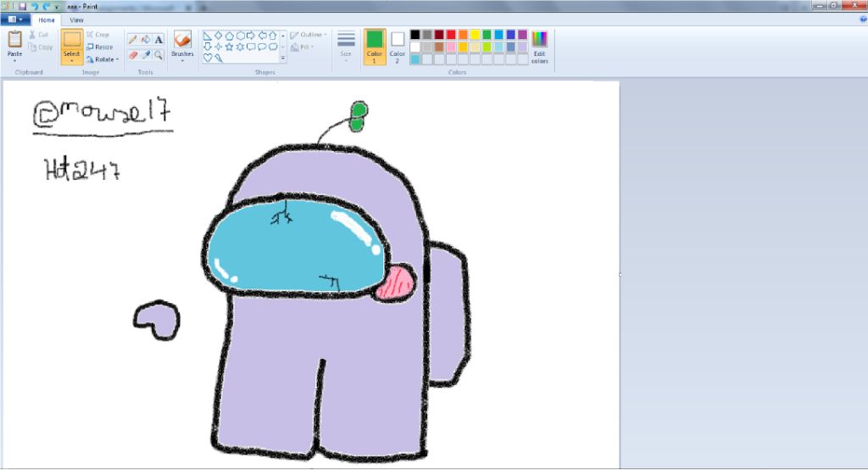
Task: Click the Crop button
Action: click(98, 35)
